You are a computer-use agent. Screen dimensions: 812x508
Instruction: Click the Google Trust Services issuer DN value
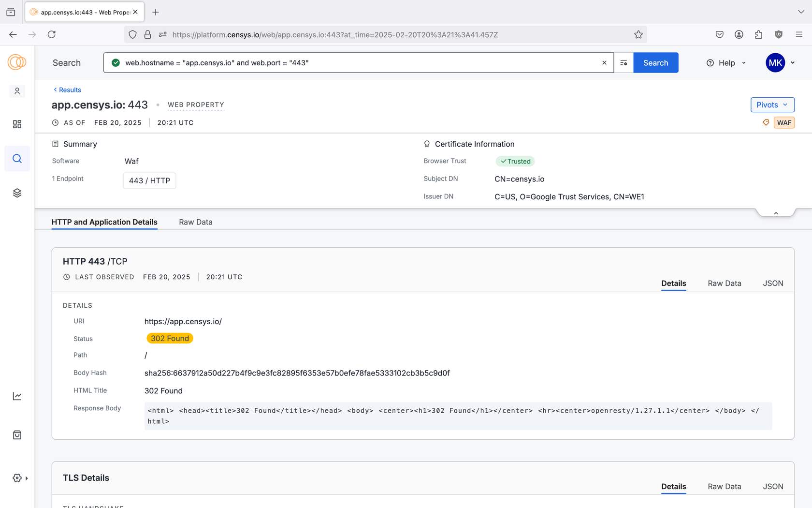tap(569, 197)
